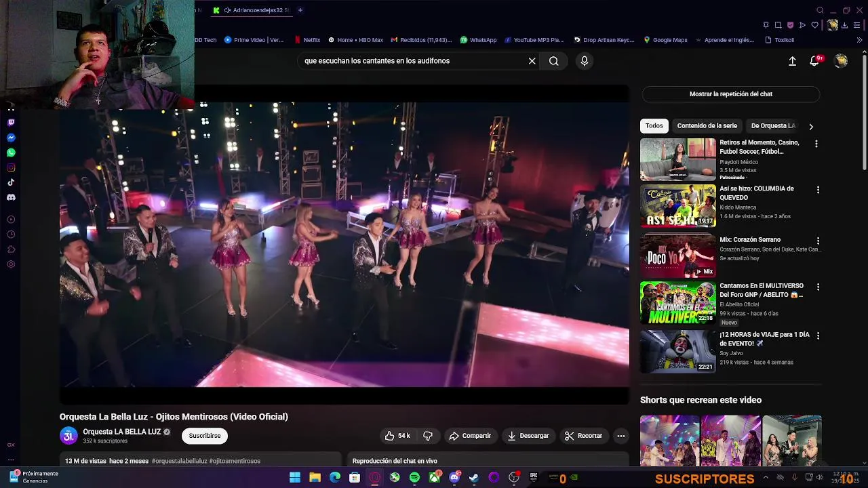
Task: Open Instagram in the Opera sidebar
Action: click(x=11, y=167)
